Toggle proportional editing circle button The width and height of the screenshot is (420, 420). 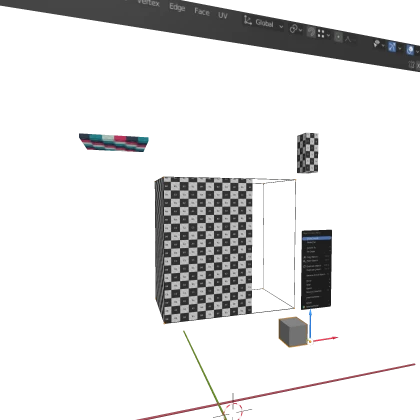[x=338, y=37]
